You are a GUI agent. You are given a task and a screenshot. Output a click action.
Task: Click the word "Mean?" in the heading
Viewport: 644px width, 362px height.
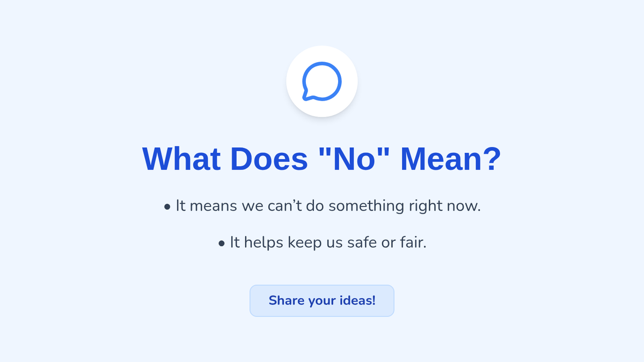(x=451, y=159)
